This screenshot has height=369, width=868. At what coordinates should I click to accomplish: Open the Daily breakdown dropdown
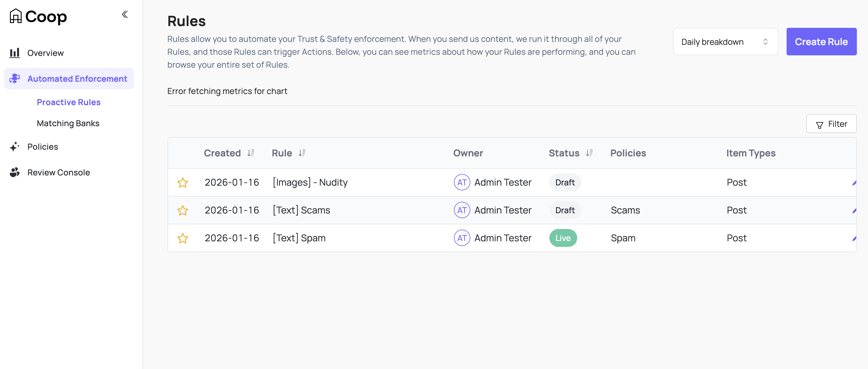[725, 42]
